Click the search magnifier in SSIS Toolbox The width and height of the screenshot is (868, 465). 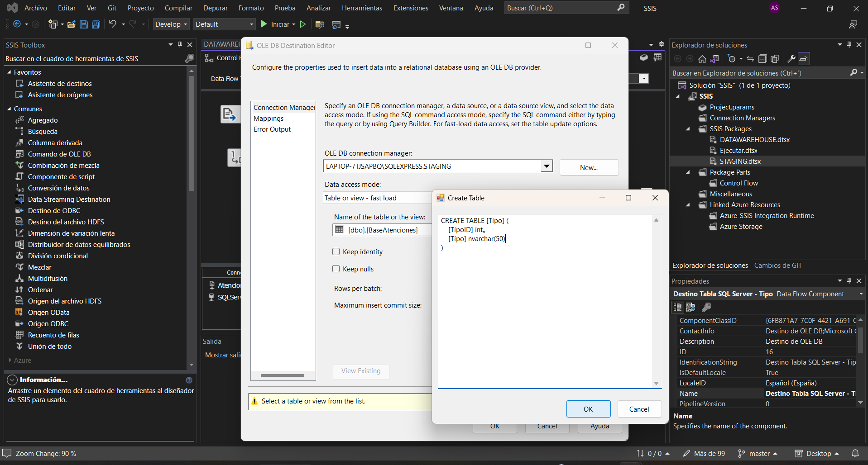point(189,59)
